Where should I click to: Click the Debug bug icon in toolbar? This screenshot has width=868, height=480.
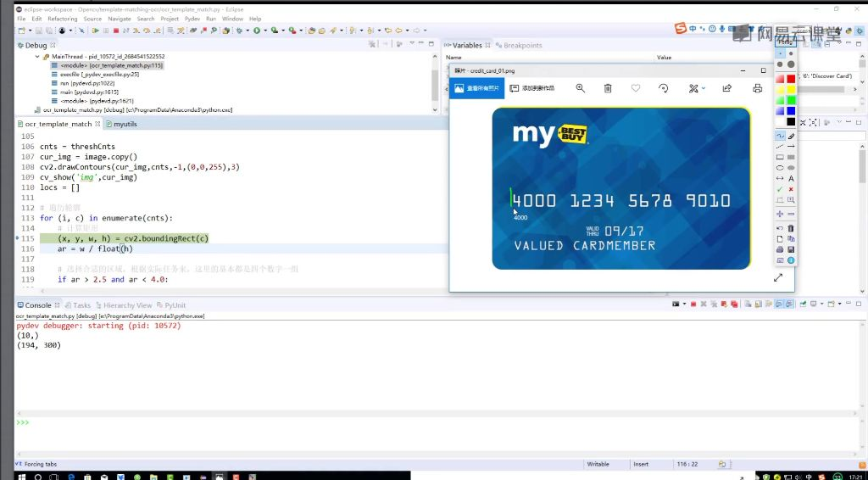click(239, 31)
